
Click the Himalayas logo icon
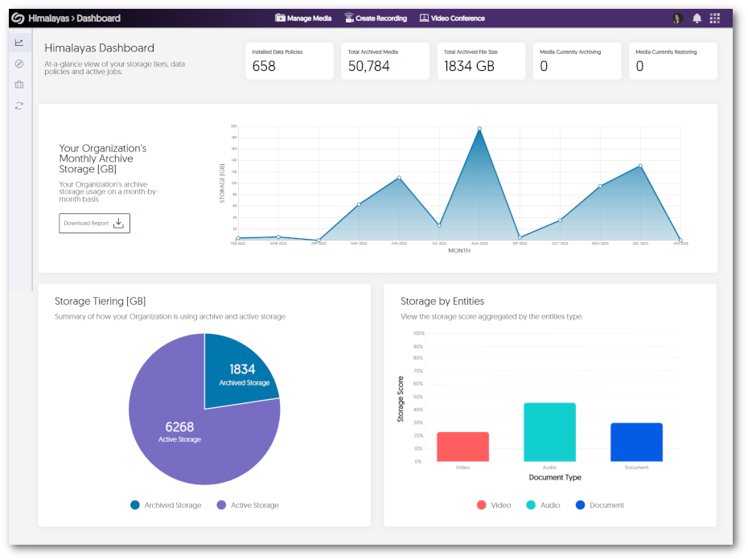[x=18, y=18]
